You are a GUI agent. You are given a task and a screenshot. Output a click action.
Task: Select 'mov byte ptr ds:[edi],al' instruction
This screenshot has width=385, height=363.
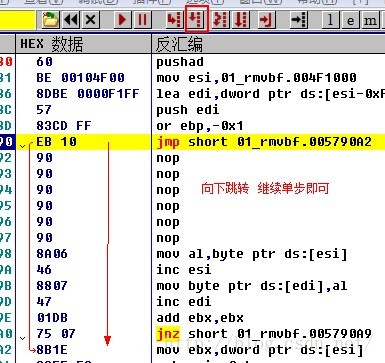[x=252, y=286]
